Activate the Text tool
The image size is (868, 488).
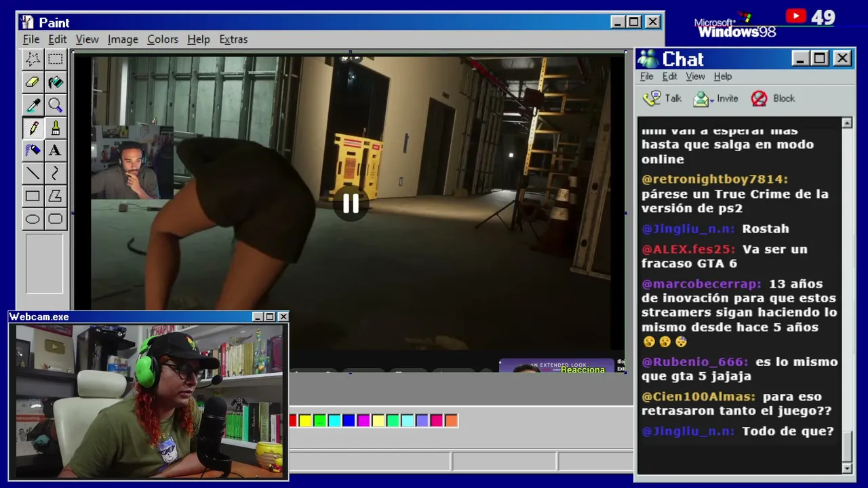(x=56, y=150)
